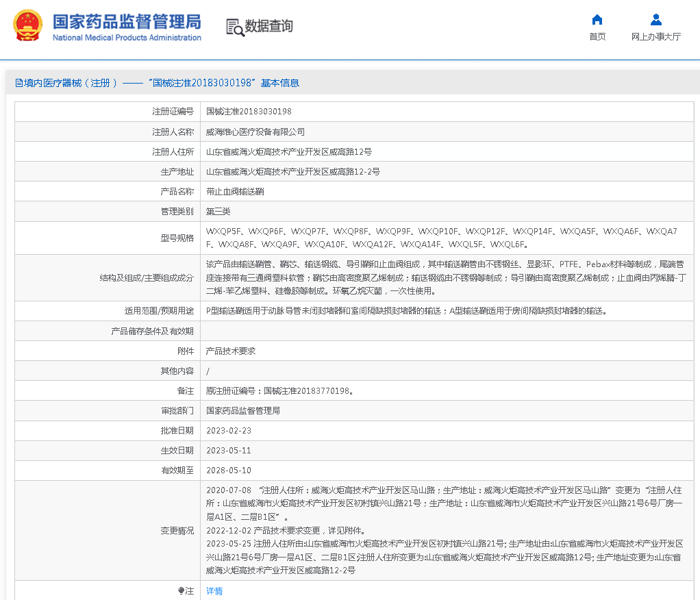This screenshot has height=600, width=700.
Task: Click registration number value 国械注准20183030198
Action: tap(249, 112)
